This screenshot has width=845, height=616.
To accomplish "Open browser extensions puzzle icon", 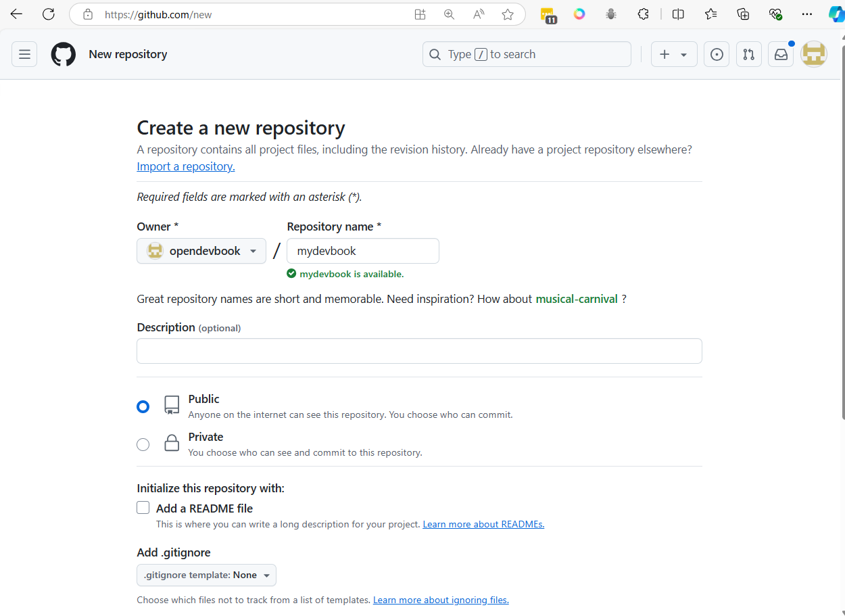I will click(644, 14).
